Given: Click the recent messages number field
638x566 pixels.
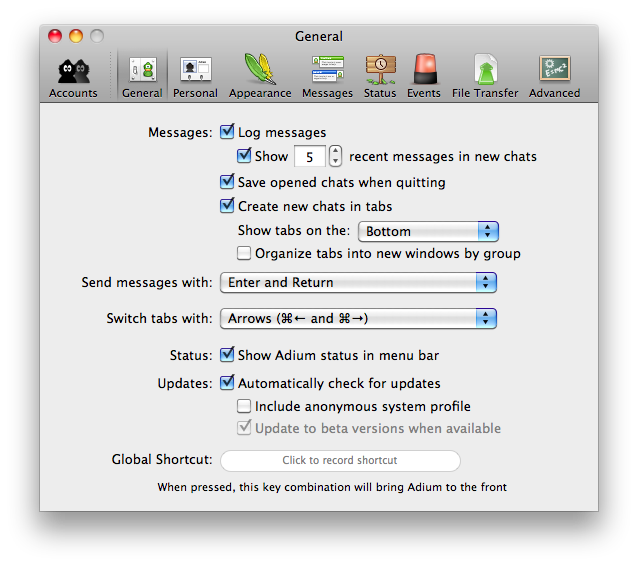Looking at the screenshot, I should 310,156.
